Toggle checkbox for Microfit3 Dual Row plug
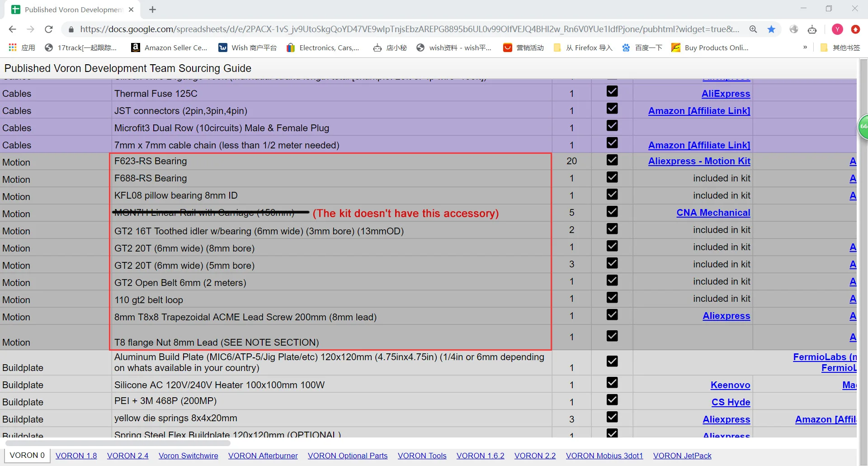This screenshot has width=868, height=466. pos(612,126)
